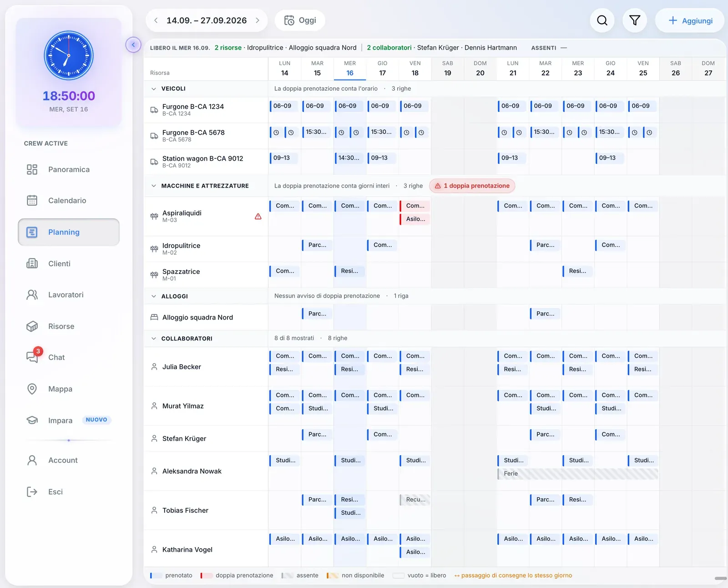Click the 1 doppia prenotazione badge
Image resolution: width=728 pixels, height=588 pixels.
click(472, 186)
